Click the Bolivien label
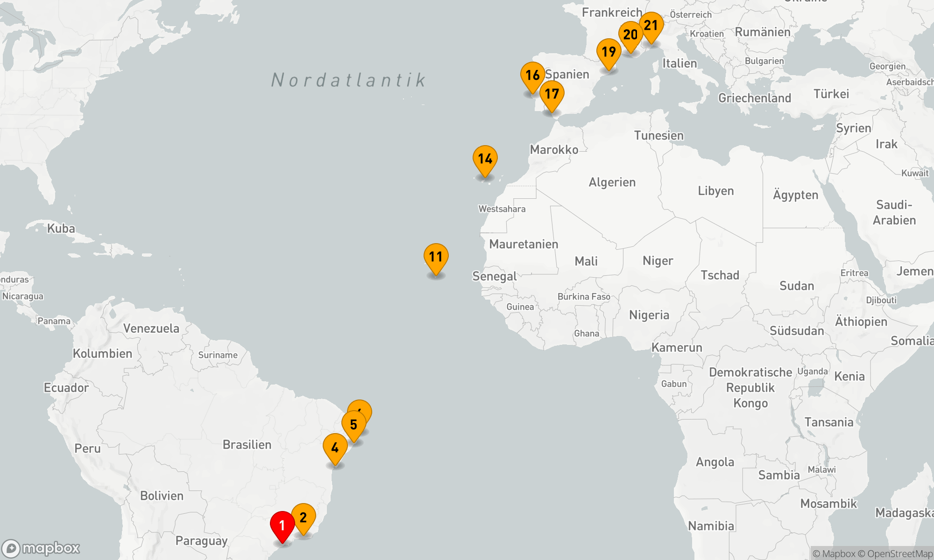 coord(162,496)
